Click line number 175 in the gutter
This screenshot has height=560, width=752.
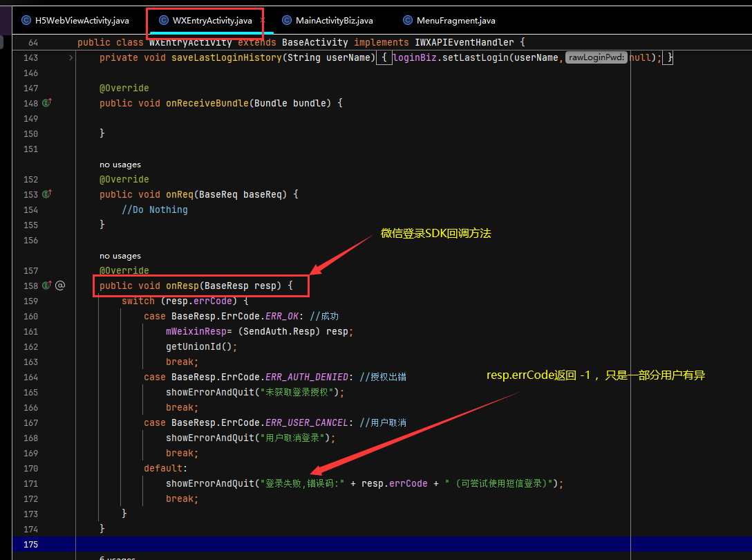click(30, 544)
